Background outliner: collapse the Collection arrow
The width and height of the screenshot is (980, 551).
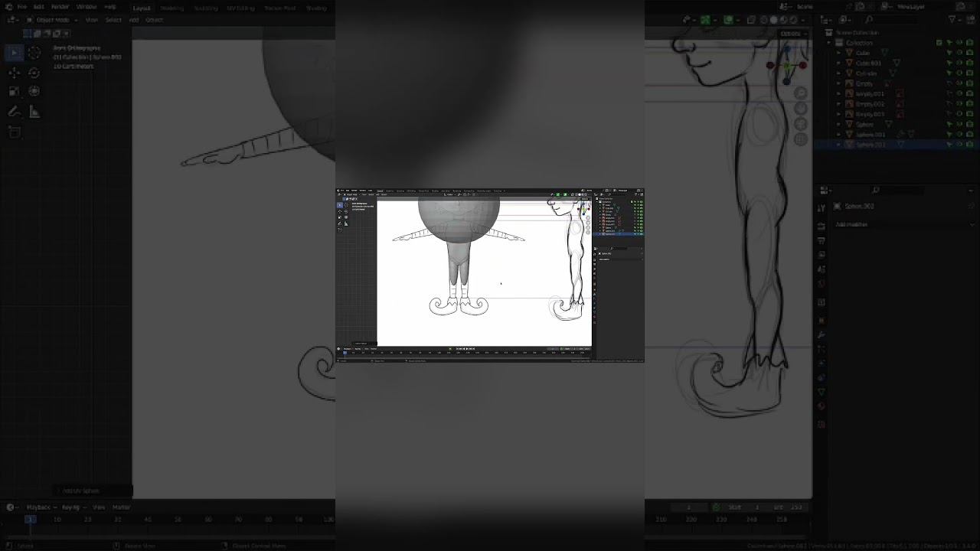point(829,43)
